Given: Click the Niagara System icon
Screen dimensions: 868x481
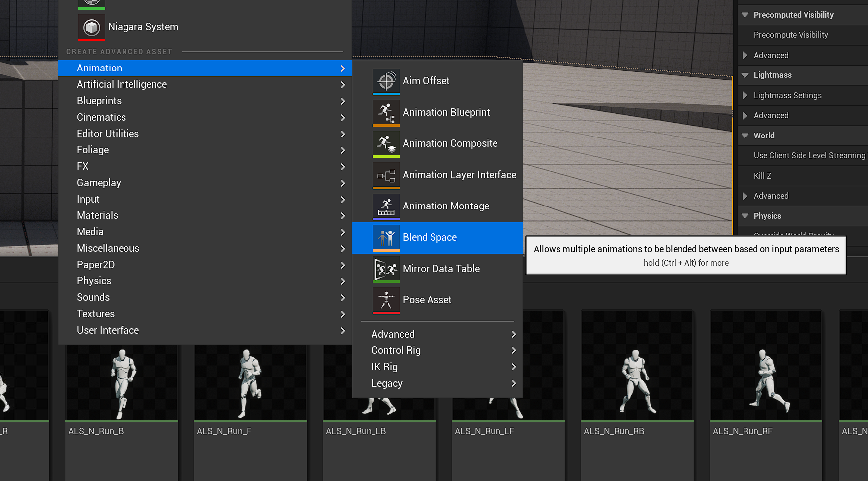Looking at the screenshot, I should 92,27.
